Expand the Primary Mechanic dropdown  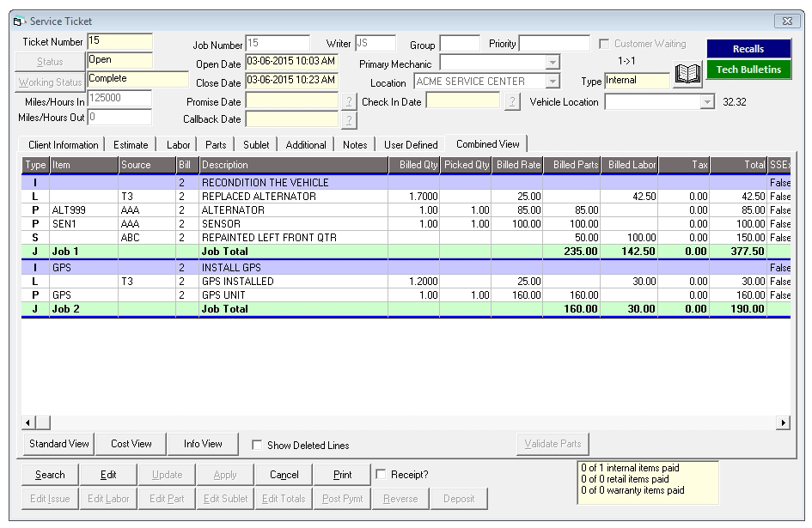coord(553,63)
